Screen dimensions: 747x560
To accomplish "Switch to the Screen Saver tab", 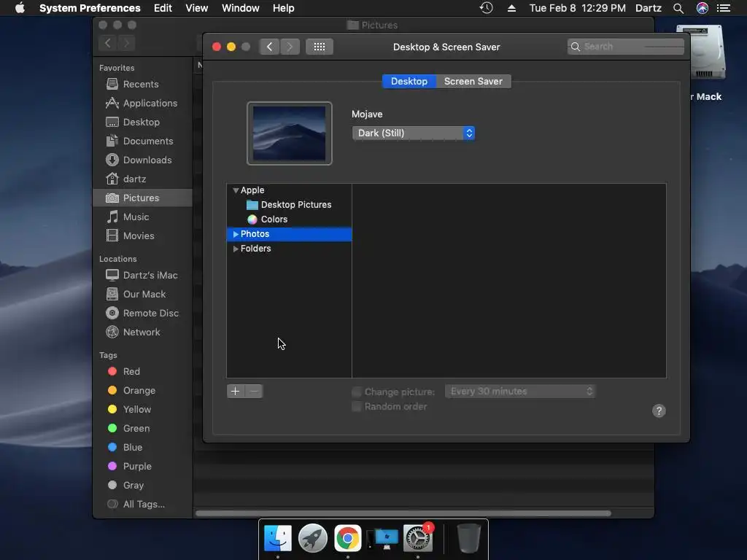I will (x=473, y=82).
